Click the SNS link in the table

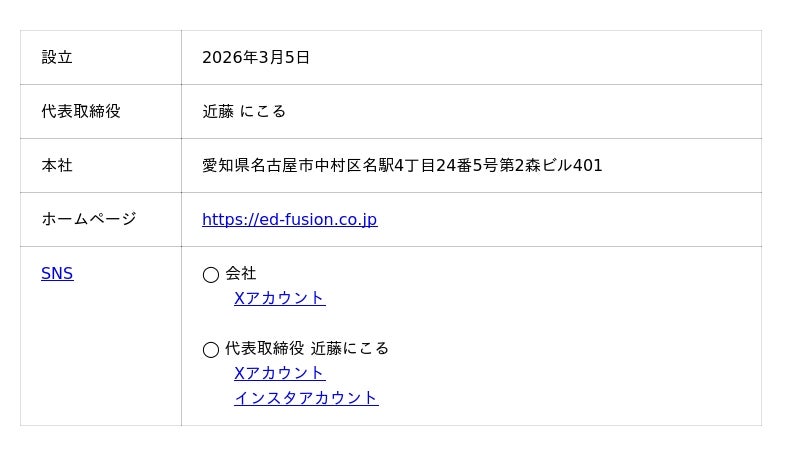coord(57,274)
